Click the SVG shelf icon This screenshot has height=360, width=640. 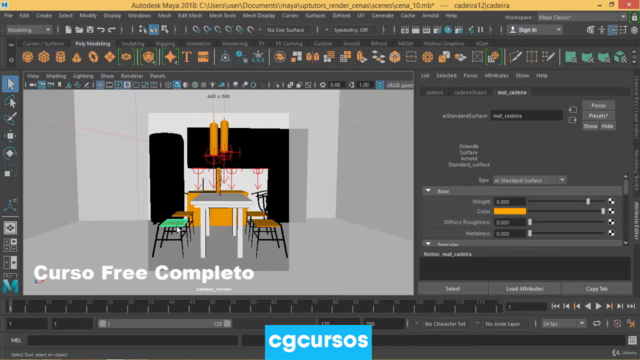[203, 57]
